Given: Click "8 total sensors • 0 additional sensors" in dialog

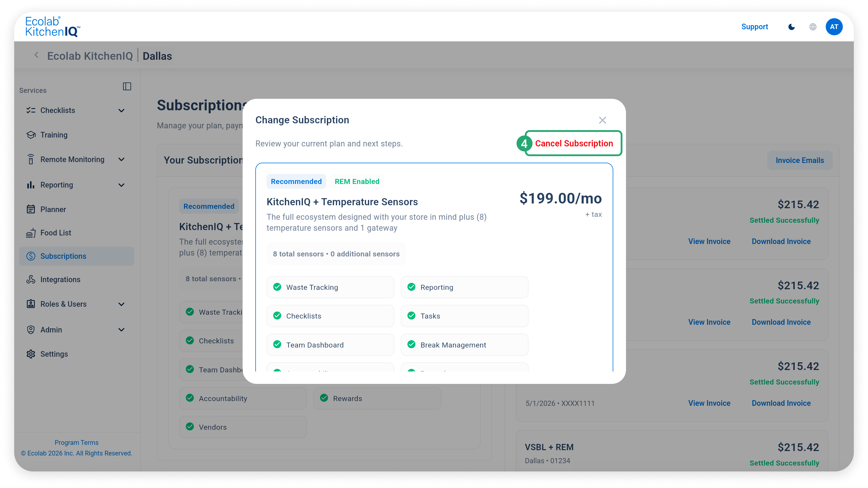Looking at the screenshot, I should click(x=336, y=254).
